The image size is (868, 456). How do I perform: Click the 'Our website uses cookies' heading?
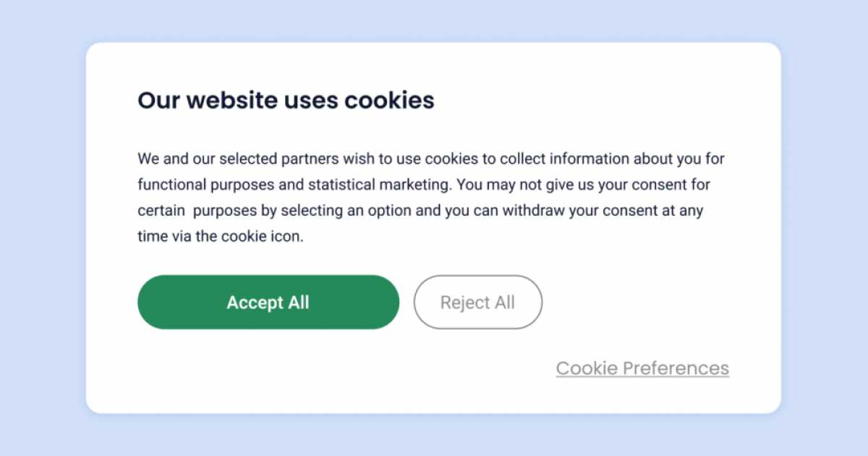point(286,100)
